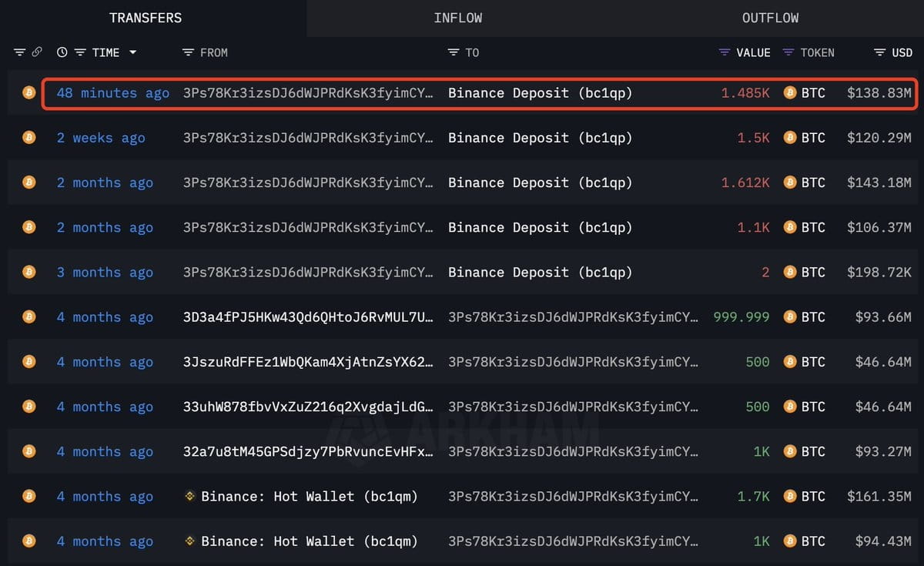This screenshot has height=566, width=924.
Task: Open sender address starting with 3D3a4fPJ5
Action: [308, 317]
